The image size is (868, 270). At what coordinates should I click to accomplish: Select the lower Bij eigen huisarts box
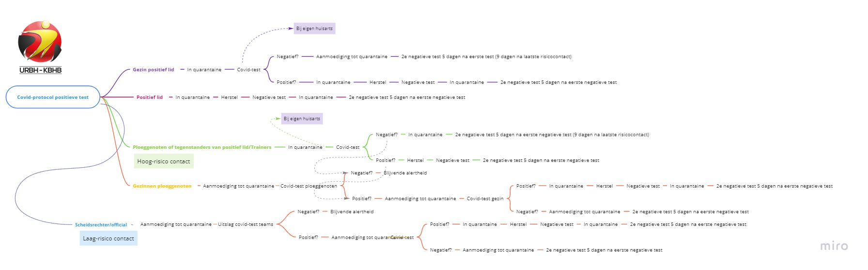[302, 119]
